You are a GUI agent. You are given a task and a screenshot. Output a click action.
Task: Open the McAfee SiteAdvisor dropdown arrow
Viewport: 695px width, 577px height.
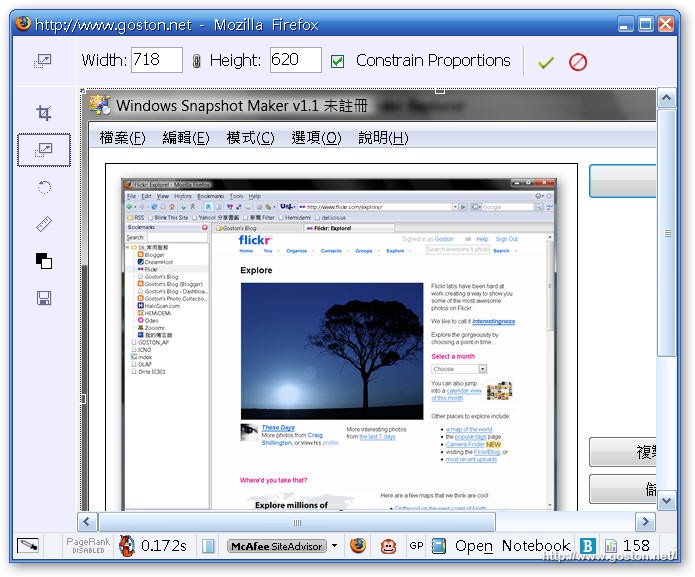click(335, 546)
